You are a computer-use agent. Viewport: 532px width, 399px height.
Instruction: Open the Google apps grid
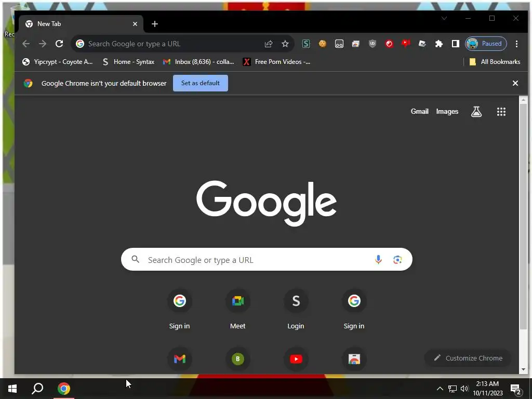501,112
